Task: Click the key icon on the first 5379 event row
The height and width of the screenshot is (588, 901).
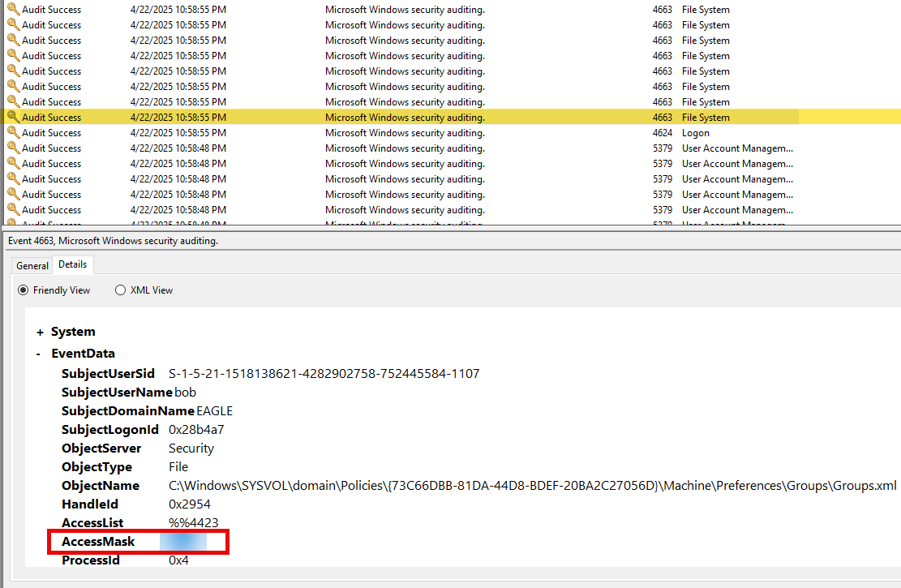Action: tap(13, 148)
